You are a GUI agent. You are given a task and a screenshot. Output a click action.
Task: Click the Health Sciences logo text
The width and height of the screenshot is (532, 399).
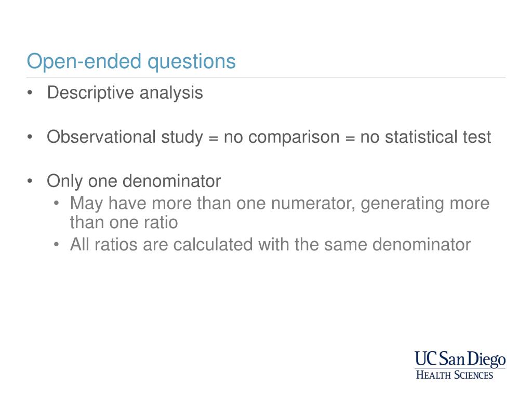[x=454, y=375]
